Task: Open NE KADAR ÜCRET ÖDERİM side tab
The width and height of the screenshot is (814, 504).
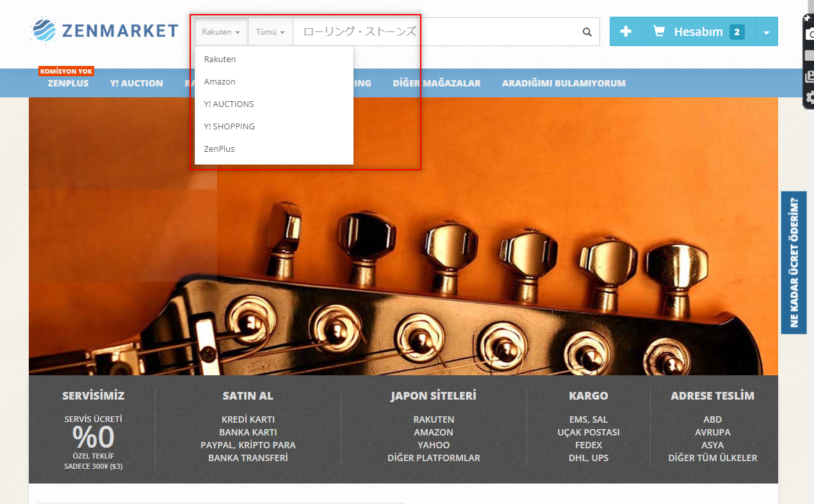Action: pos(794,263)
